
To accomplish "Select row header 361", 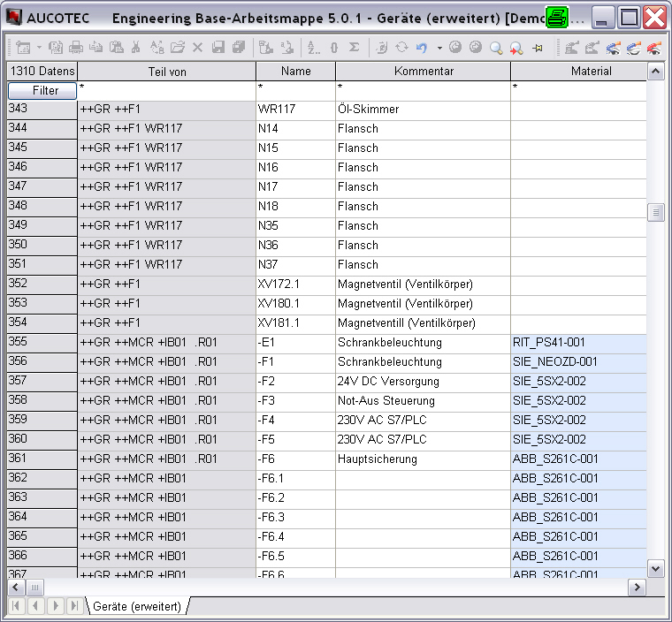I will click(x=42, y=459).
